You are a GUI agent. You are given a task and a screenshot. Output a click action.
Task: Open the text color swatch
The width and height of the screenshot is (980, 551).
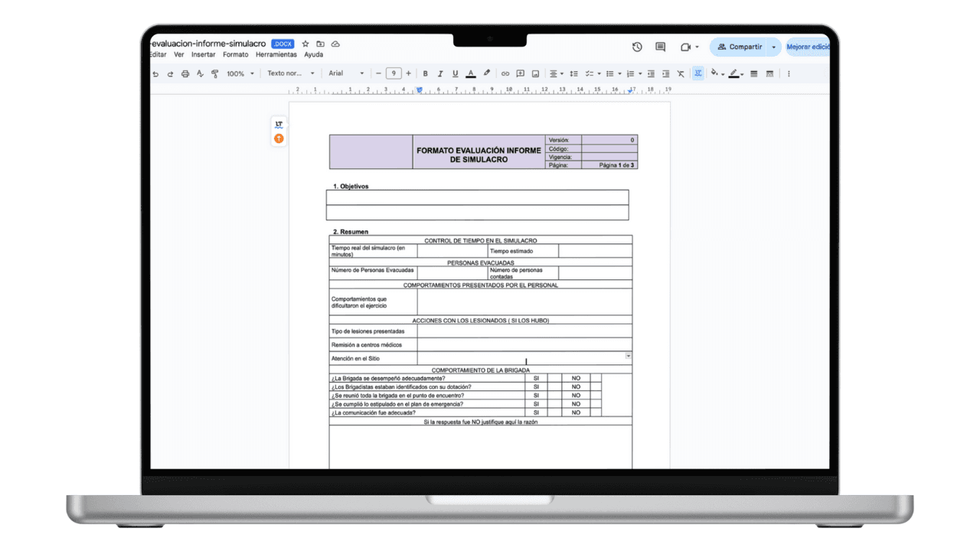click(x=471, y=73)
